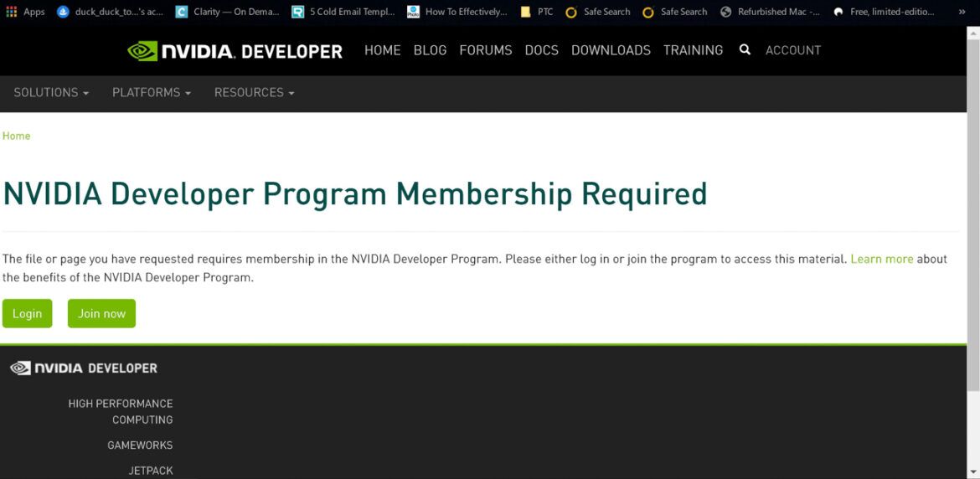
Task: Expand the Platforms dropdown menu
Action: coord(152,93)
